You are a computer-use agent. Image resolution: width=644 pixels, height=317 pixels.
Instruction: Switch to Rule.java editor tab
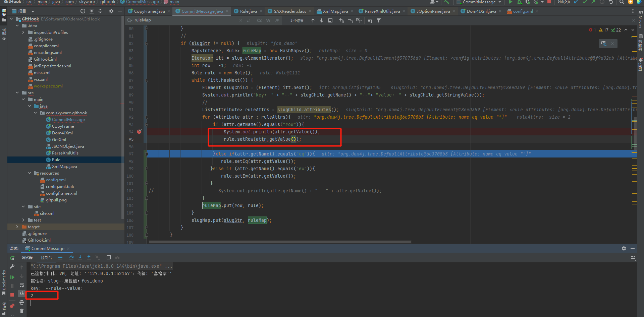pyautogui.click(x=248, y=11)
